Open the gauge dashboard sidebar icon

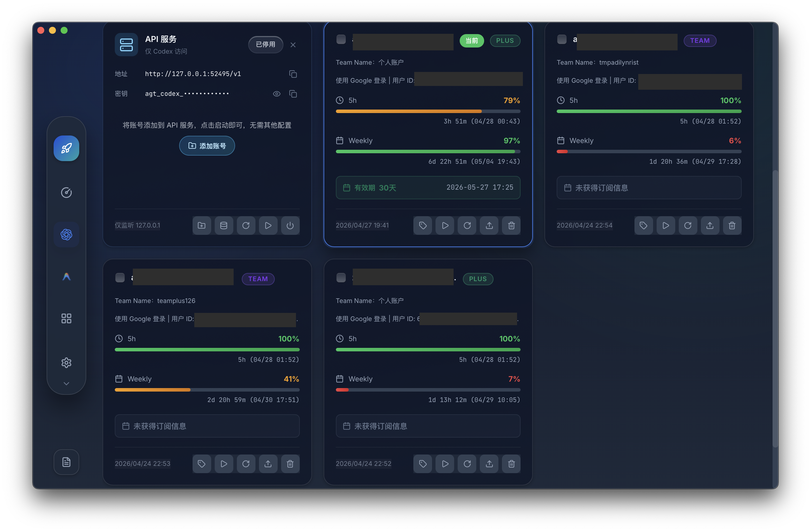66,193
